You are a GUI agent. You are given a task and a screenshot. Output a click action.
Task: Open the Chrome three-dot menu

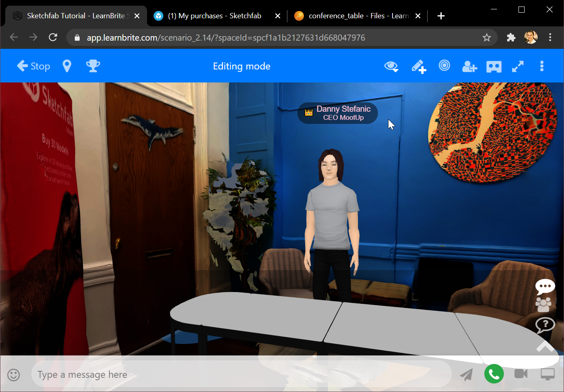click(550, 37)
